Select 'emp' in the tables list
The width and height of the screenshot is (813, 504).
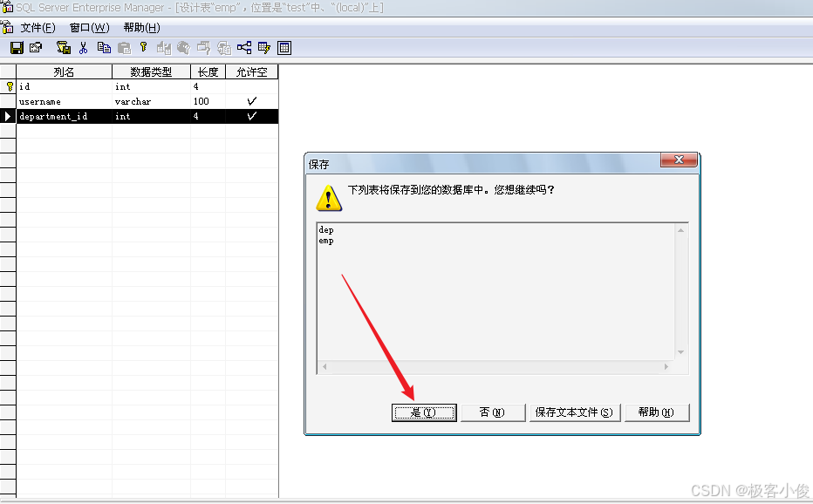pyautogui.click(x=326, y=241)
